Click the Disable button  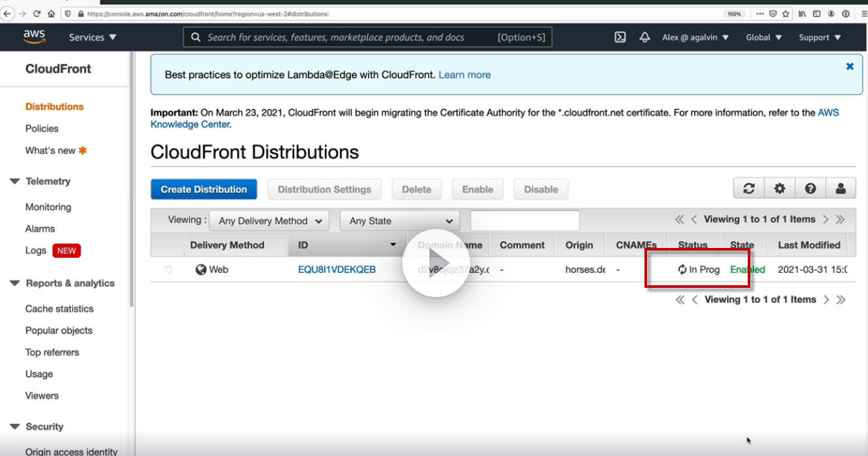point(541,189)
